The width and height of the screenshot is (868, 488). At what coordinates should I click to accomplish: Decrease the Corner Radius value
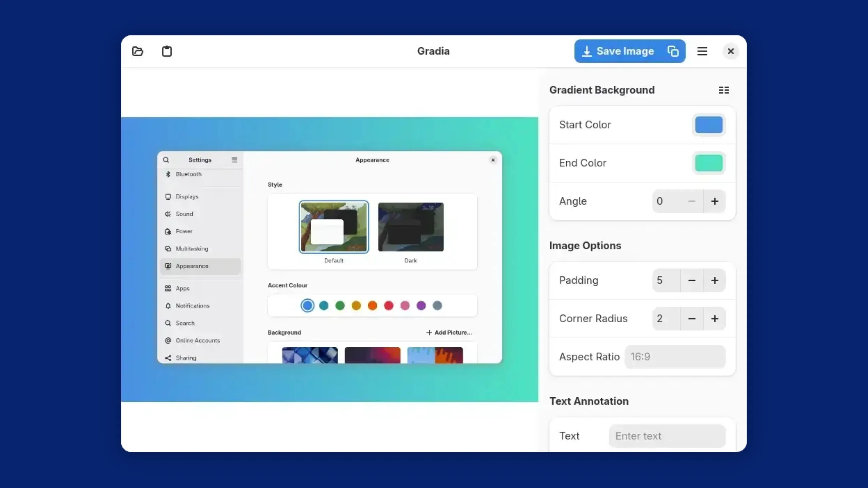tap(692, 319)
